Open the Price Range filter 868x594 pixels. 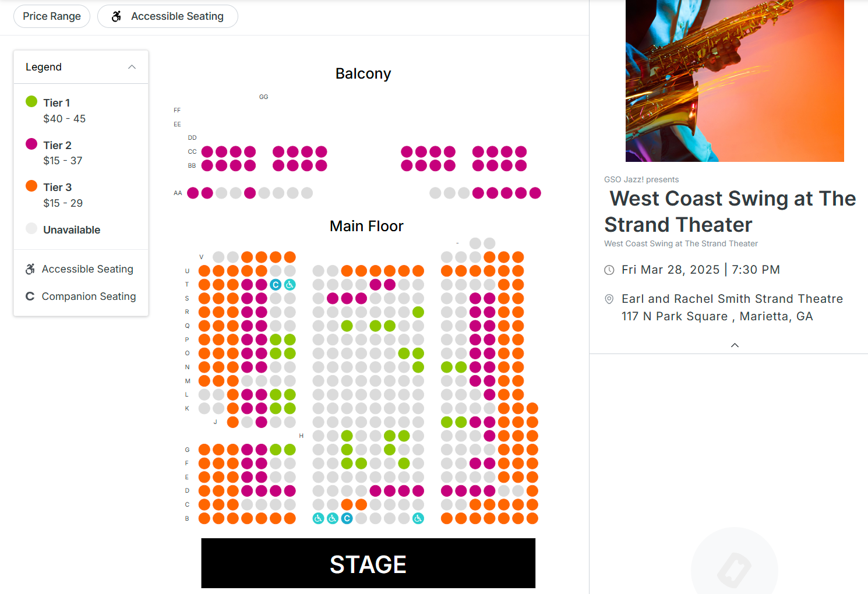pyautogui.click(x=52, y=16)
